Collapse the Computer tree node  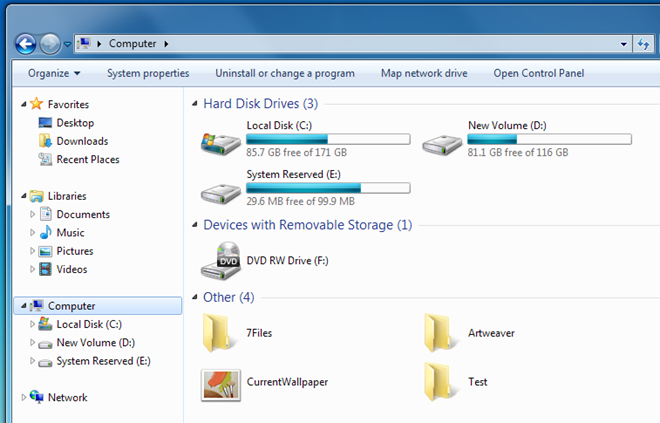[x=24, y=306]
